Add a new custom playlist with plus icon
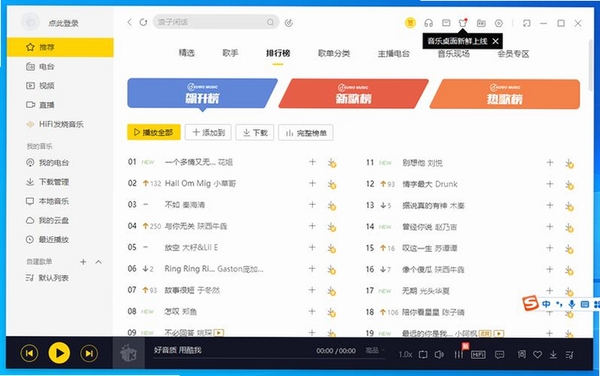The width and height of the screenshot is (600, 376). point(83,262)
